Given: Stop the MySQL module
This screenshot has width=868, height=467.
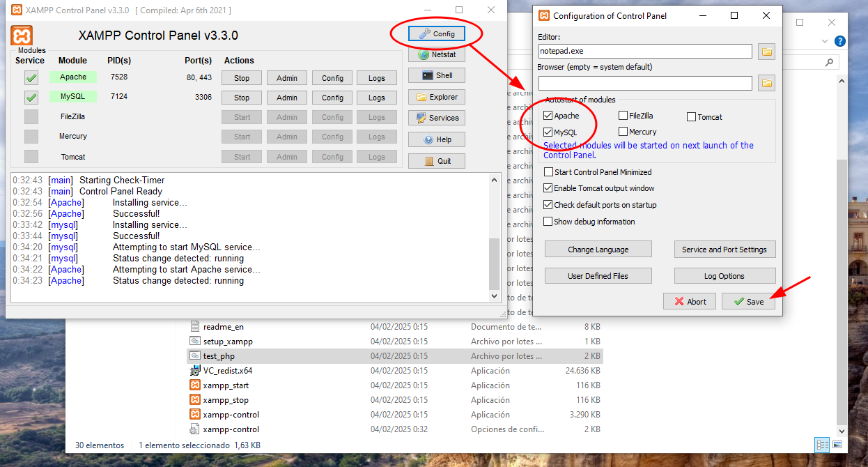Looking at the screenshot, I should click(x=242, y=98).
